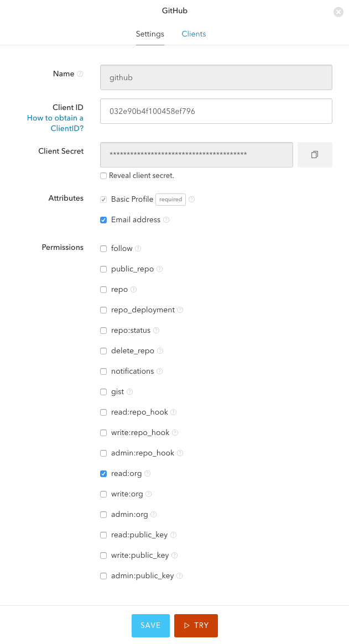Viewport: 349px width, 644px height.
Task: Click the question mark beside gist permission
Action: (x=131, y=391)
